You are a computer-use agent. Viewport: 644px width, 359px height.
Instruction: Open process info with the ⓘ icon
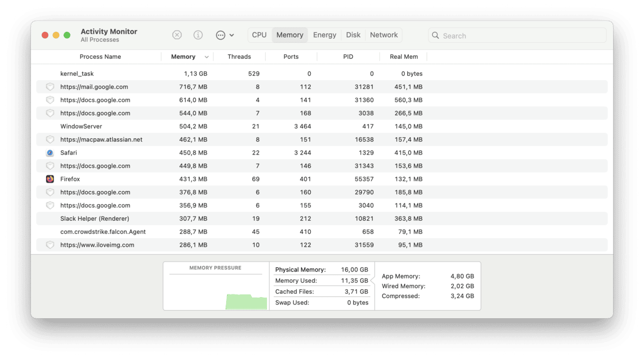[198, 34]
